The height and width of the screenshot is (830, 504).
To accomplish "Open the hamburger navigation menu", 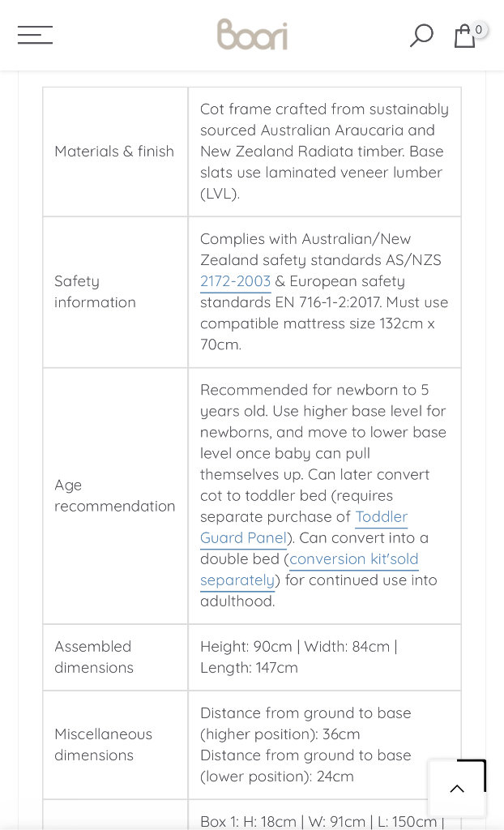I will (35, 35).
